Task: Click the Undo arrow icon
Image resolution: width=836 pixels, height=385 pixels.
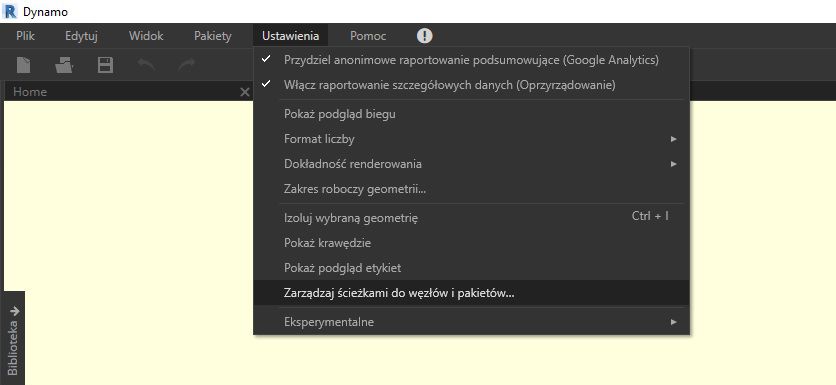Action: (x=147, y=65)
